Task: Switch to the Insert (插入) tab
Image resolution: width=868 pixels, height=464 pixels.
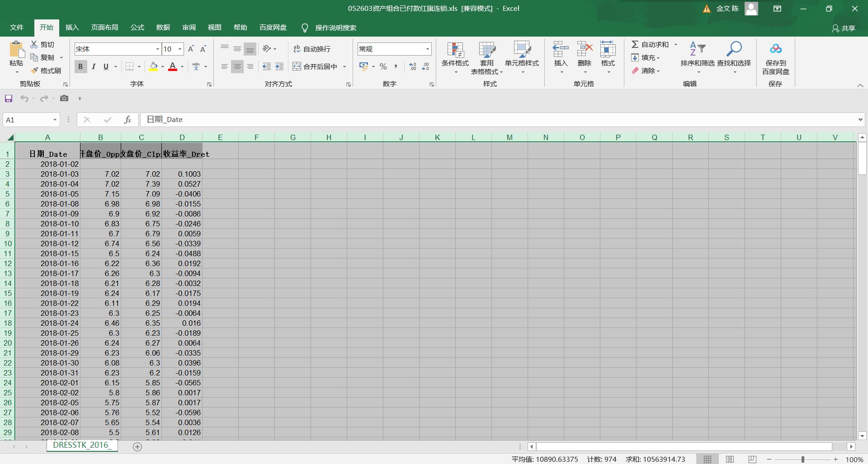Action: point(72,28)
